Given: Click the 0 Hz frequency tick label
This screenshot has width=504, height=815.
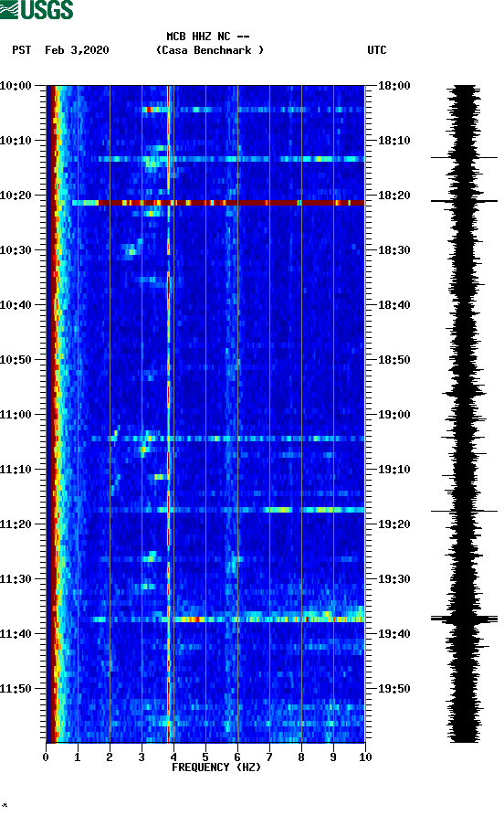Looking at the screenshot, I should [46, 757].
